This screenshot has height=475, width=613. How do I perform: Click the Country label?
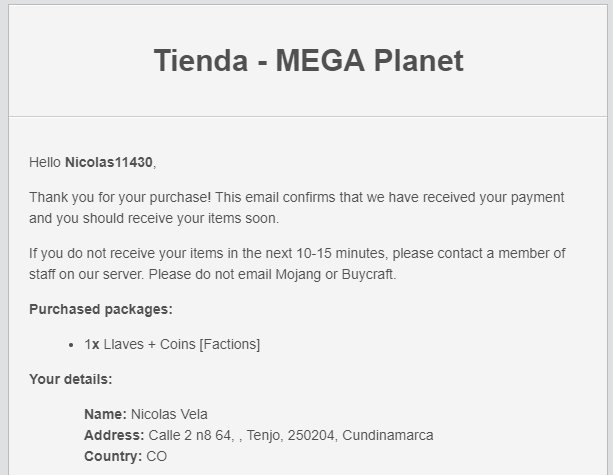click(113, 457)
